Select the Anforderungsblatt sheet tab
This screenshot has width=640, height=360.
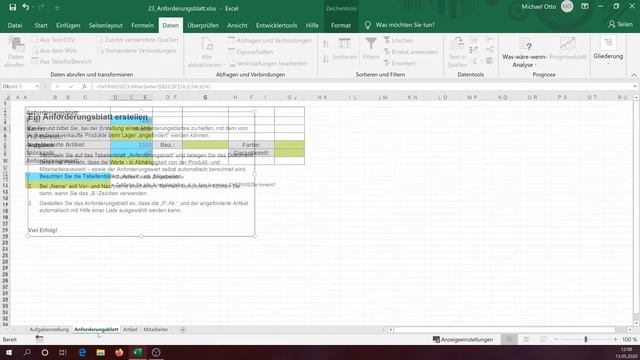(96, 329)
